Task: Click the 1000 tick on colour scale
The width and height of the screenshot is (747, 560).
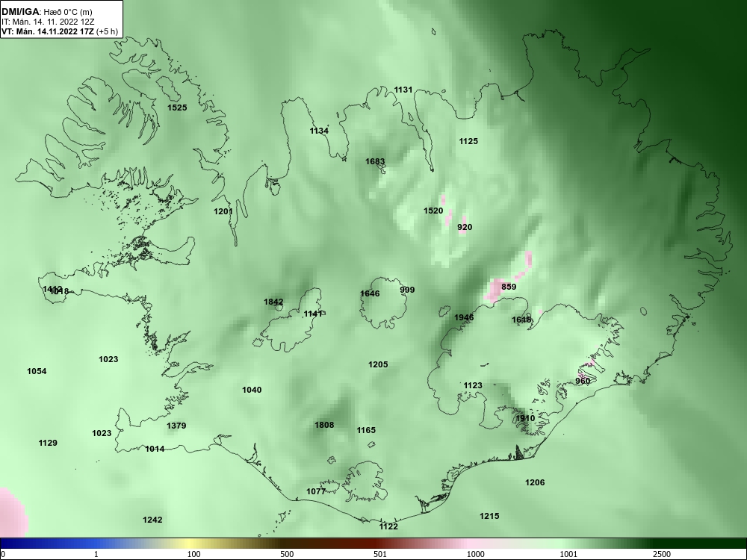Action: (476, 554)
